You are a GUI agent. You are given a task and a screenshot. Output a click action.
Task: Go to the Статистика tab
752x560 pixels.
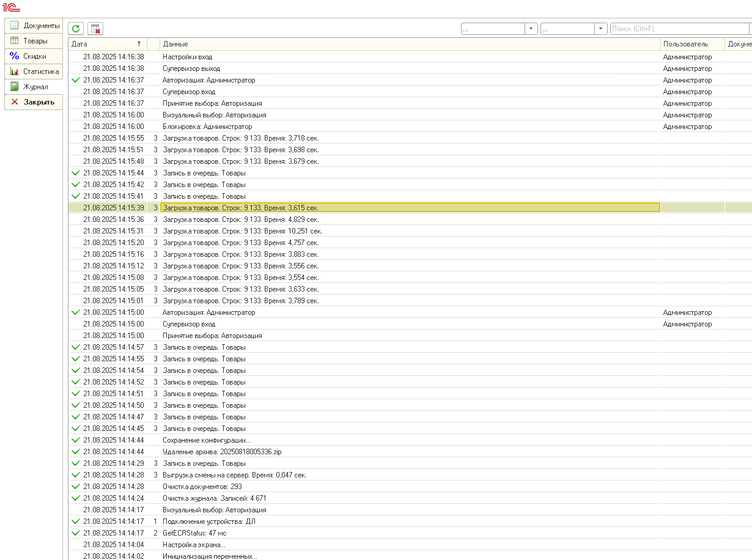(x=34, y=72)
